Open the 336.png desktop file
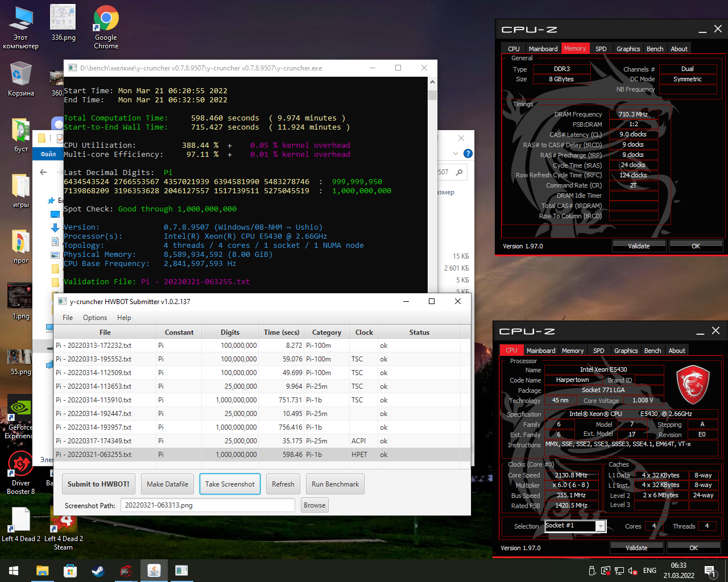 point(63,23)
